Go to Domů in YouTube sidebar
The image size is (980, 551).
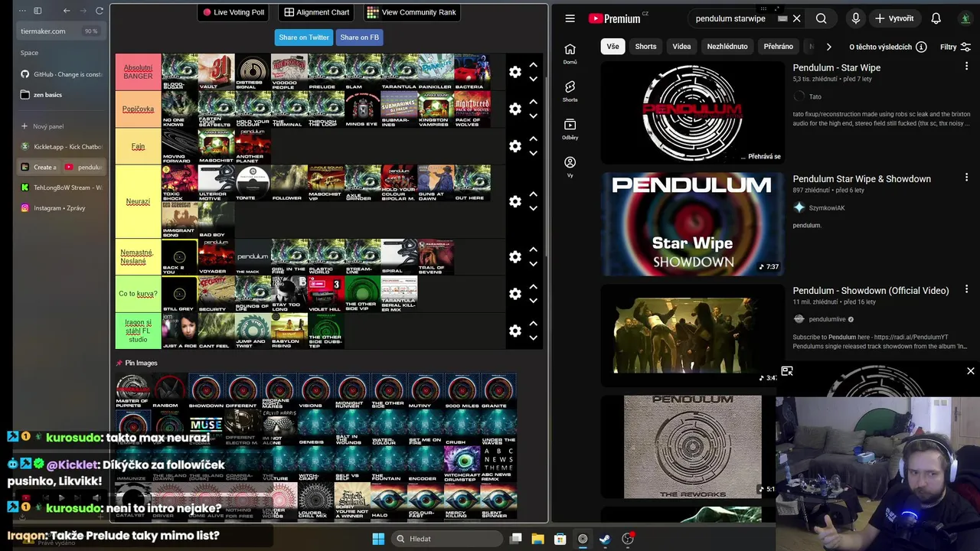(x=570, y=54)
